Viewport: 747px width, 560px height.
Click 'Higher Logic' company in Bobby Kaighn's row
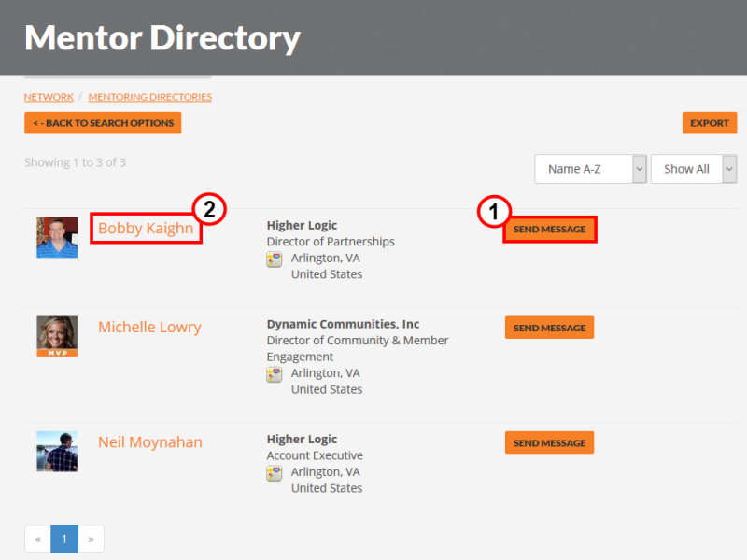coord(302,225)
